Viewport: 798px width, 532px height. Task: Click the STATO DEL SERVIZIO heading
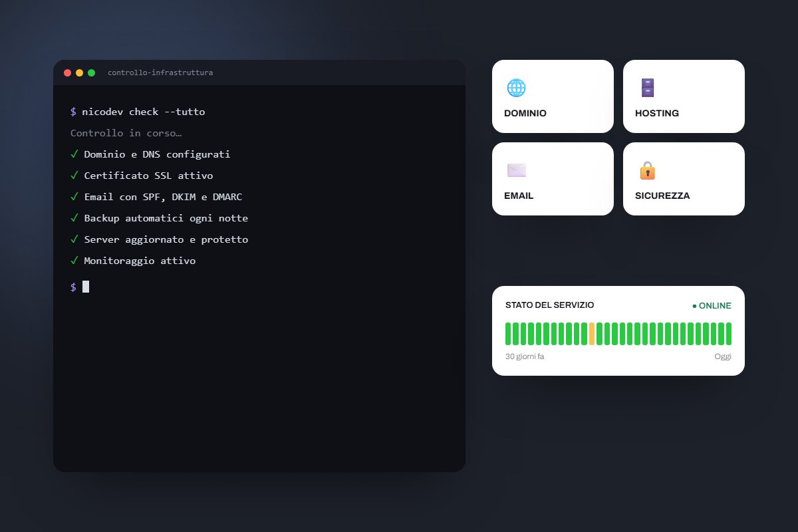pyautogui.click(x=550, y=305)
